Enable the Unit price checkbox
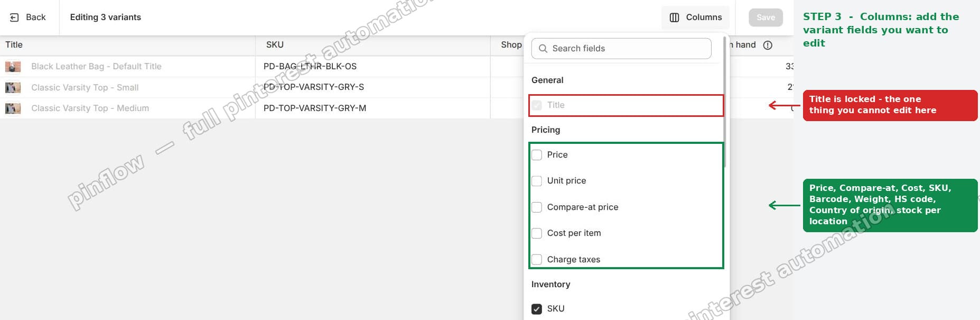The height and width of the screenshot is (320, 980). click(537, 181)
